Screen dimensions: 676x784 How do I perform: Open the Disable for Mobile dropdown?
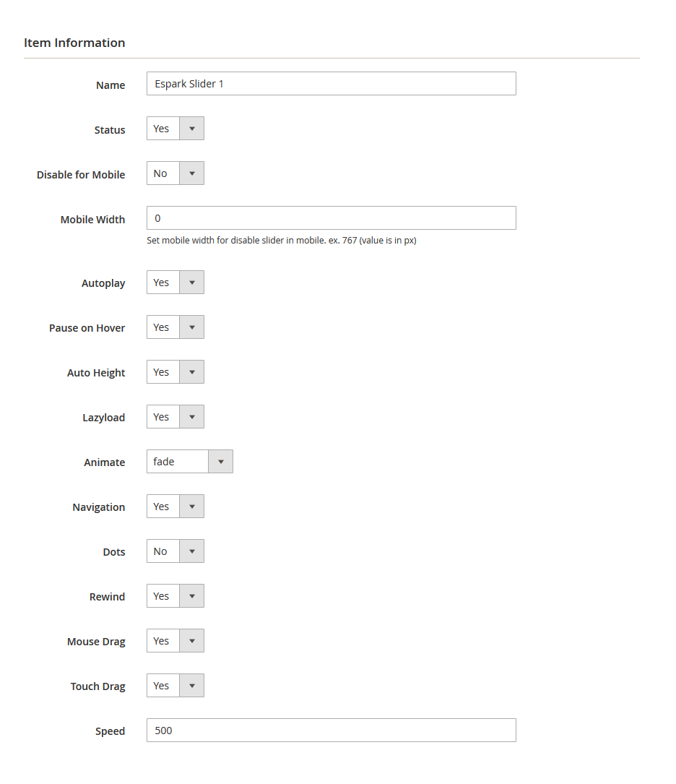click(x=175, y=173)
